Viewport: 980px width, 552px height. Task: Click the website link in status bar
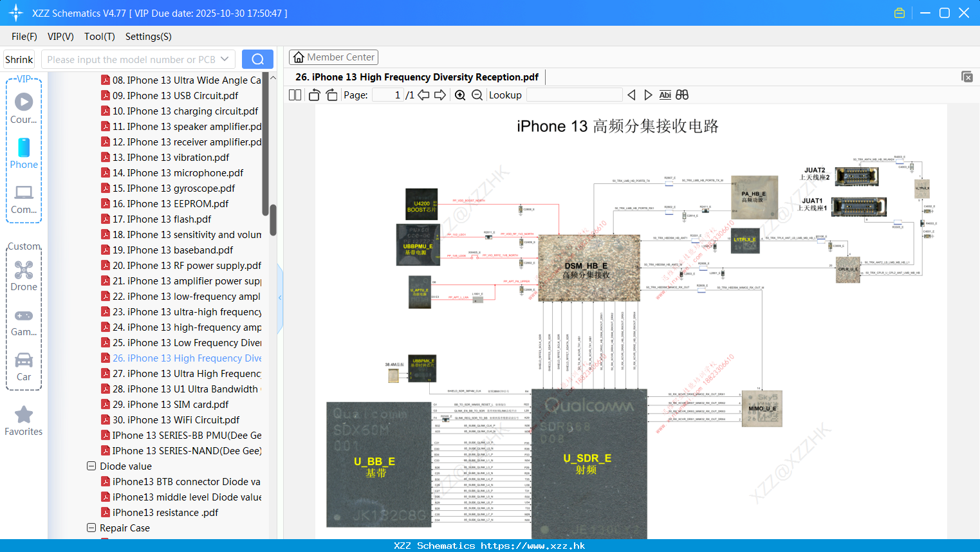(x=533, y=546)
